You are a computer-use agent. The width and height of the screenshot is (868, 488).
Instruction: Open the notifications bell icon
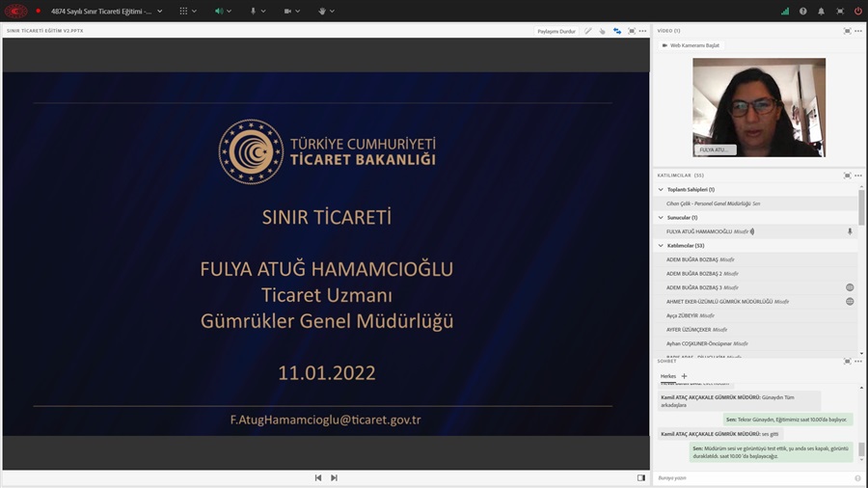tap(821, 11)
